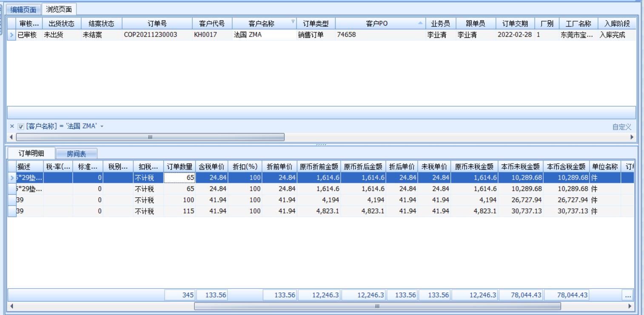Open the 房间表 tab
The image size is (644, 315).
pos(77,154)
